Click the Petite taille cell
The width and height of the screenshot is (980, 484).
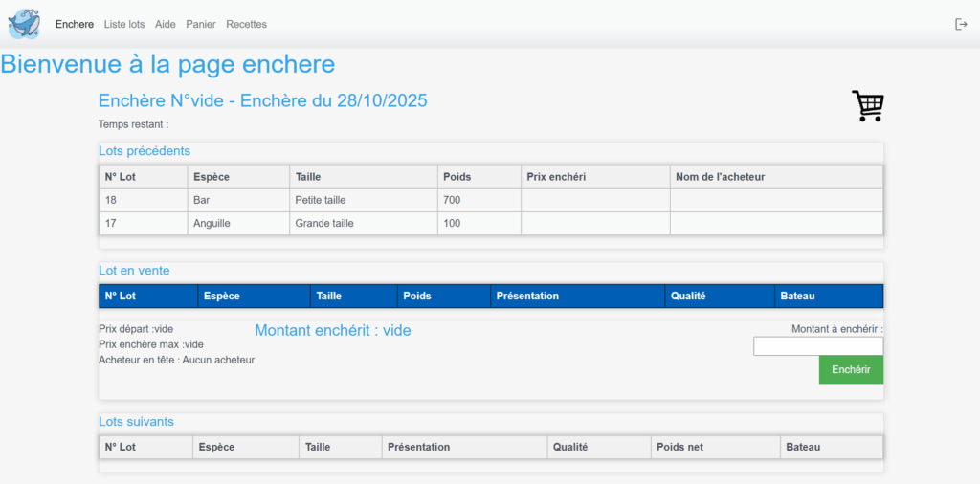321,200
